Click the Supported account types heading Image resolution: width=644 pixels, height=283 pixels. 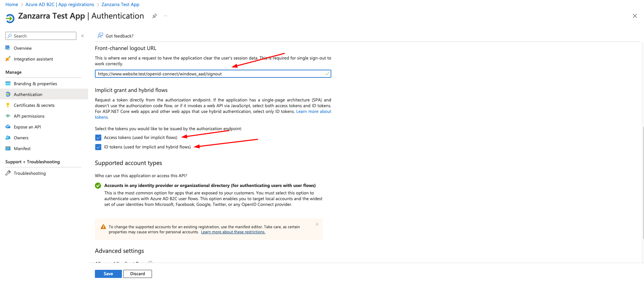[x=128, y=163]
